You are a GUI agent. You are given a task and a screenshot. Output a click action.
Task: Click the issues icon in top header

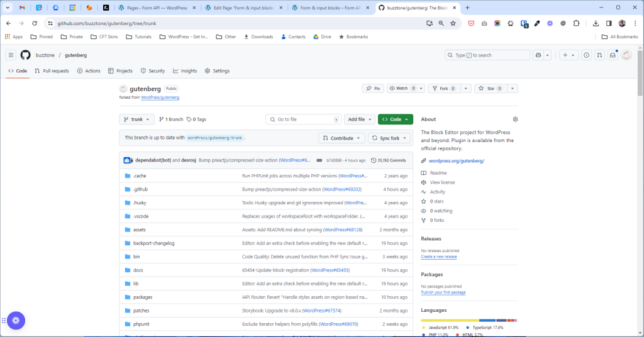tap(586, 55)
